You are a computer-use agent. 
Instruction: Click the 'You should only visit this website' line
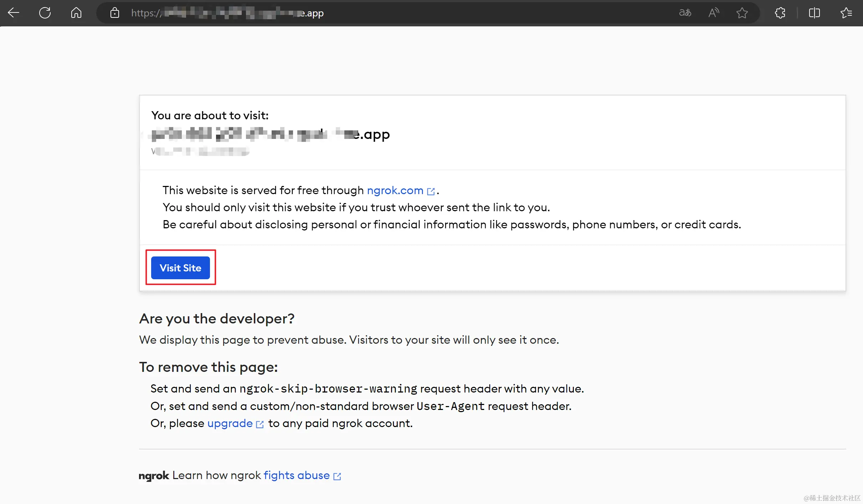356,207
